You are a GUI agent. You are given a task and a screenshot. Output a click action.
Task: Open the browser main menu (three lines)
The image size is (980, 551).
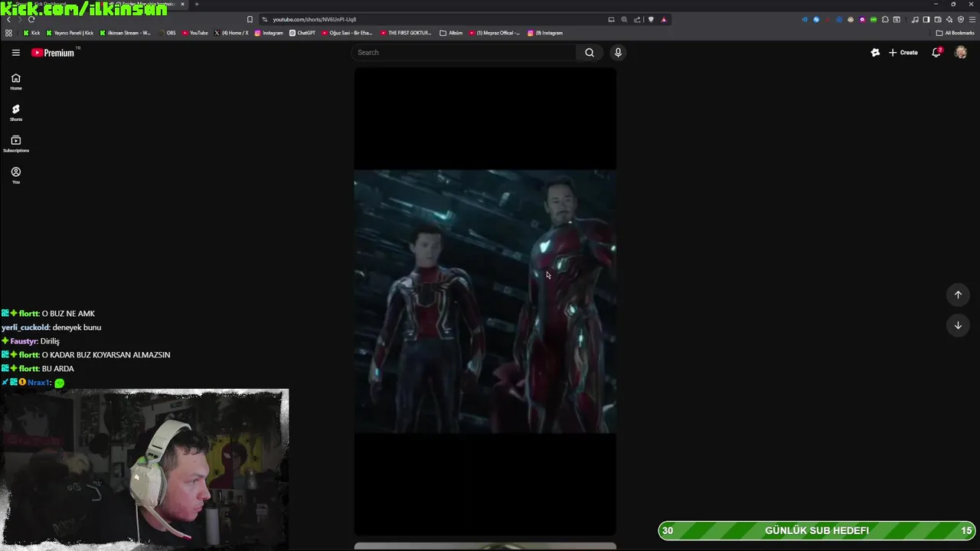tap(972, 19)
